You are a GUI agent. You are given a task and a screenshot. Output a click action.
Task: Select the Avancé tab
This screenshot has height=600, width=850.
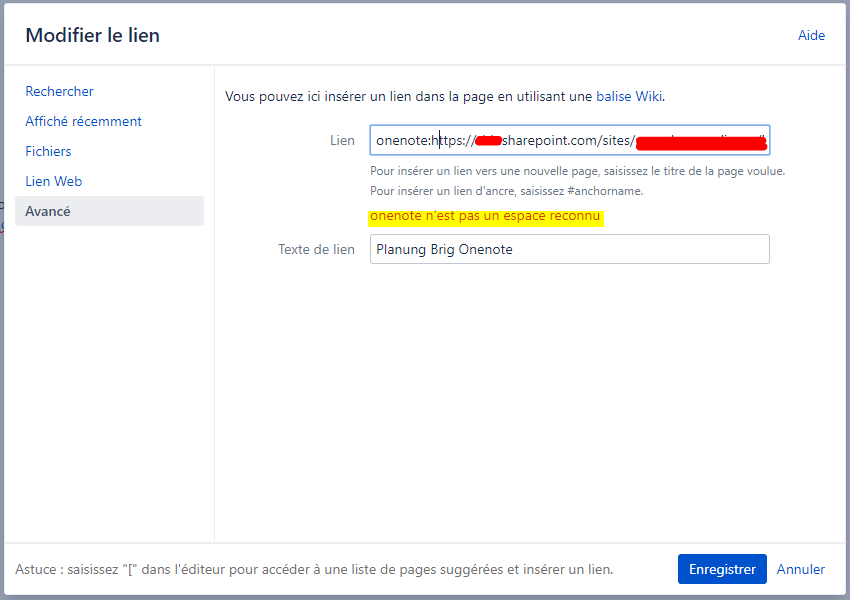point(110,211)
